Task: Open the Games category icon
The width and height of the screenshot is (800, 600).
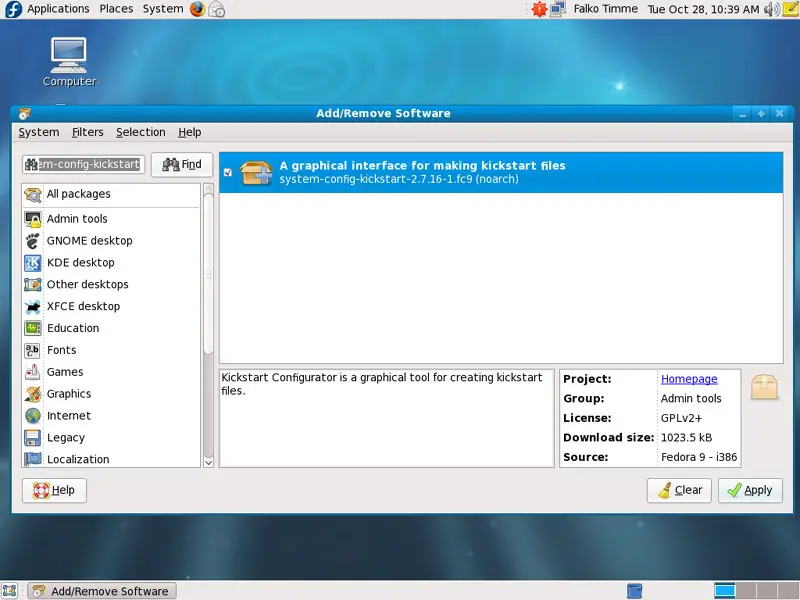Action: (x=33, y=372)
